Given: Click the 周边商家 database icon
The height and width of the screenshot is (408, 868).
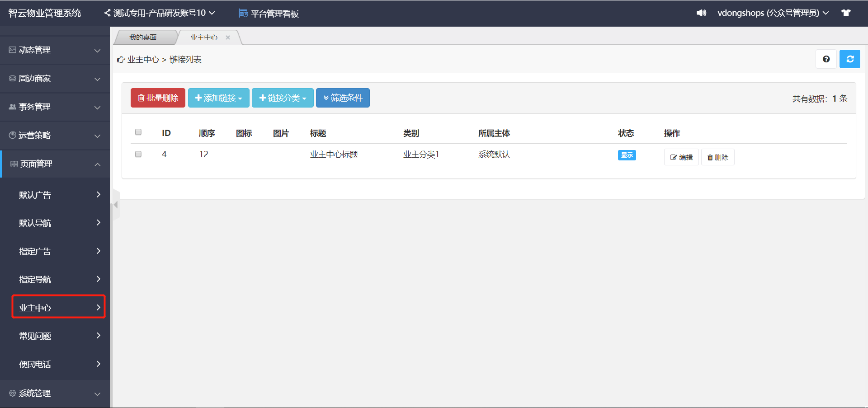Looking at the screenshot, I should tap(13, 78).
